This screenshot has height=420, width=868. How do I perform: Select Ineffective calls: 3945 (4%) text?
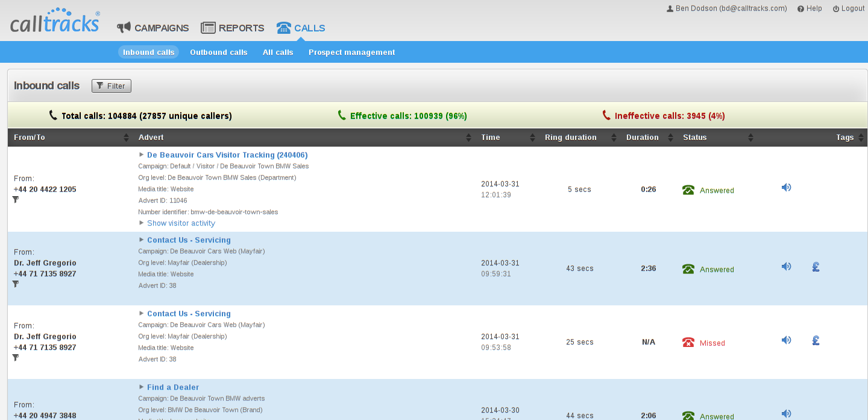(670, 116)
